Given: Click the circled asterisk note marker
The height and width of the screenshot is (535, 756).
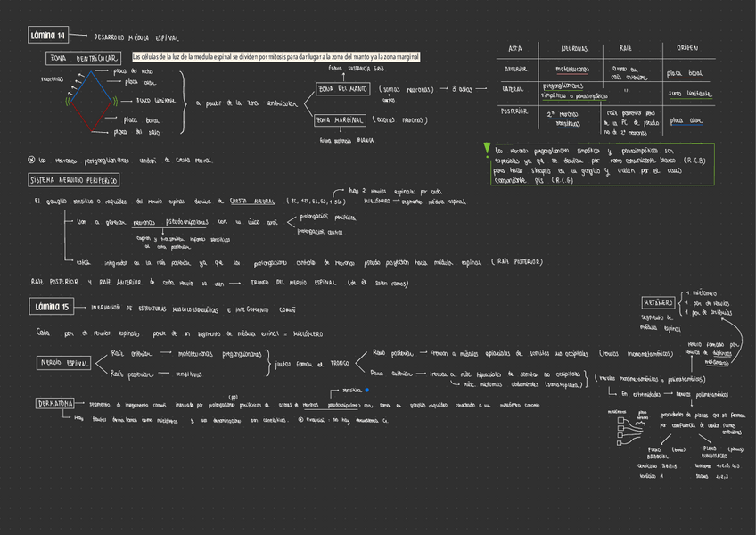Looking at the screenshot, I should tap(33, 160).
